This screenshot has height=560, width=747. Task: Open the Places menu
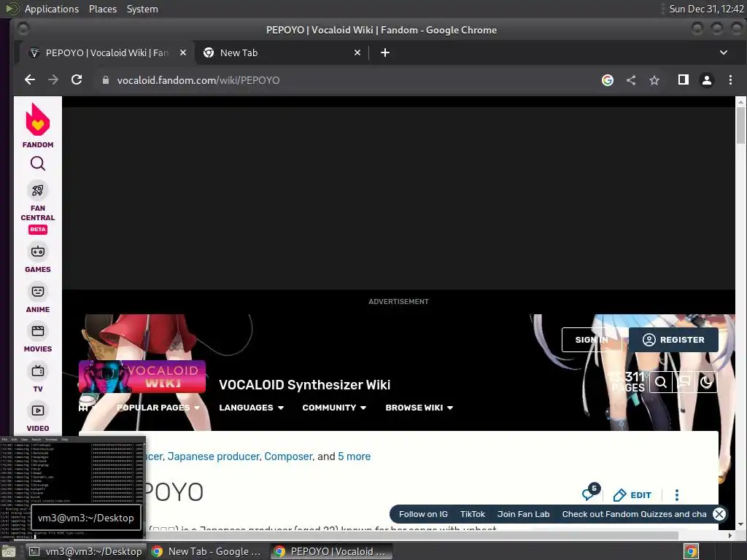[x=102, y=9]
